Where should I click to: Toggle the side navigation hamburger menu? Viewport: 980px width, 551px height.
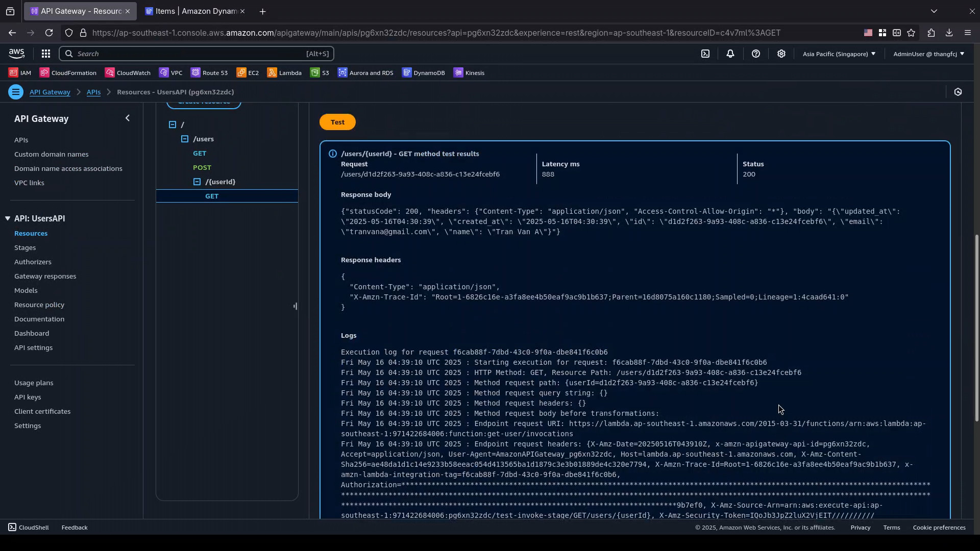point(16,92)
